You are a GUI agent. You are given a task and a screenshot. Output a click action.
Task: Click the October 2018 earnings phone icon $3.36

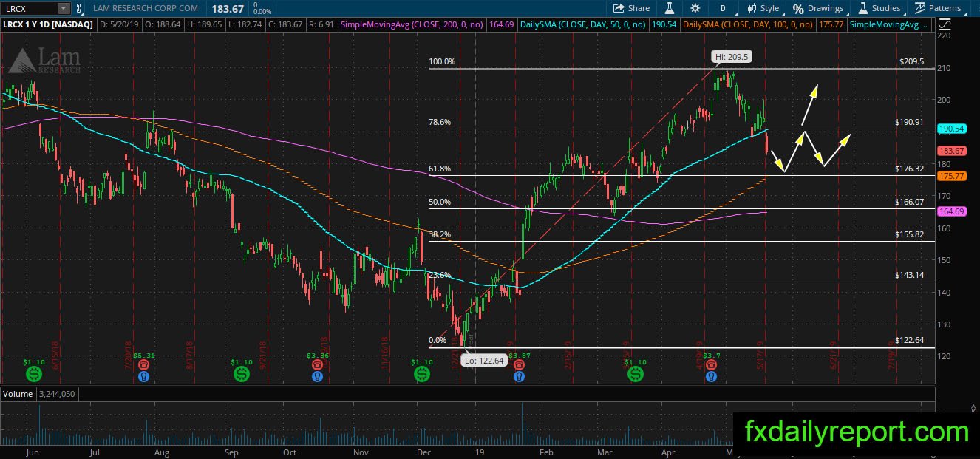318,364
